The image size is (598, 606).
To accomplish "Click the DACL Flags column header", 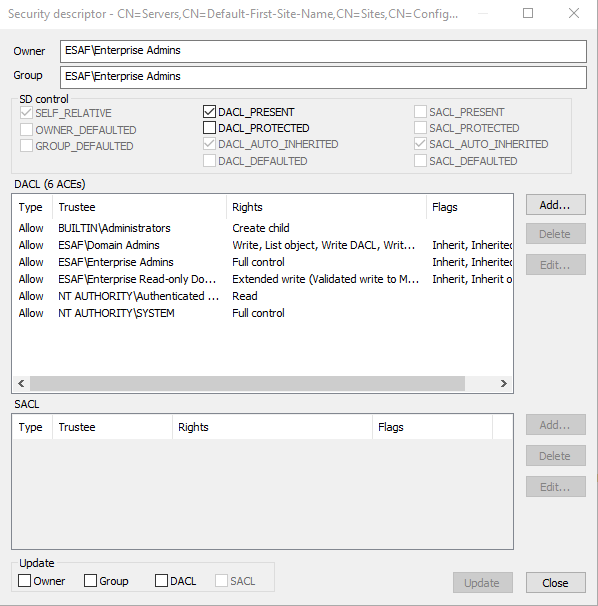I will pos(470,207).
